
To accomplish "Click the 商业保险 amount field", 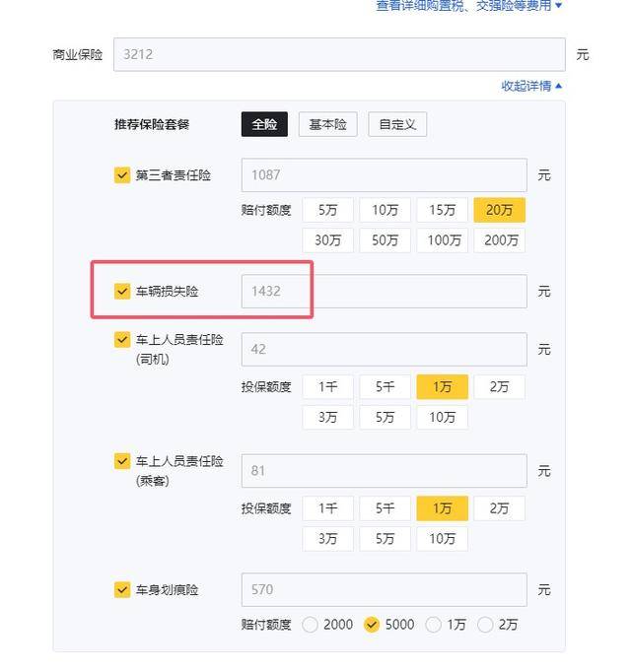I will [x=339, y=54].
